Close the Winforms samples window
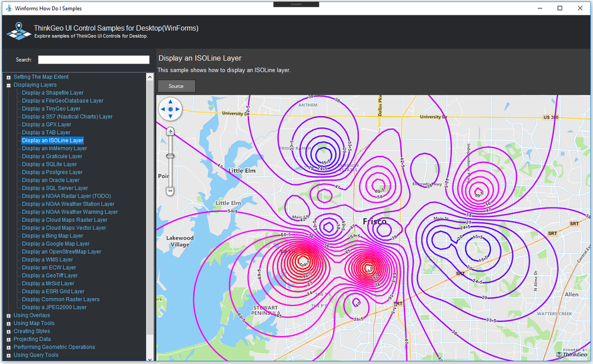 click(x=580, y=8)
